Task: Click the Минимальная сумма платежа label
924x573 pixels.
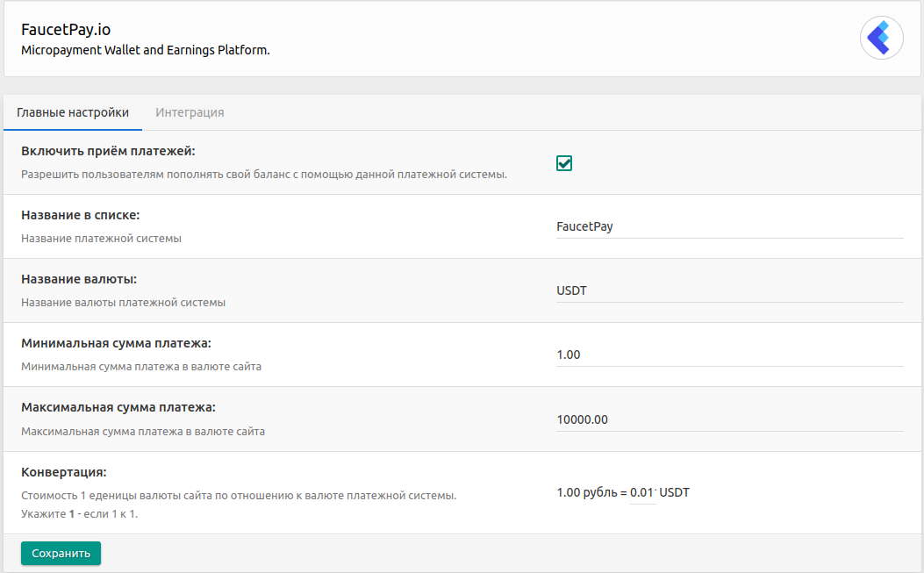Action: [x=116, y=343]
